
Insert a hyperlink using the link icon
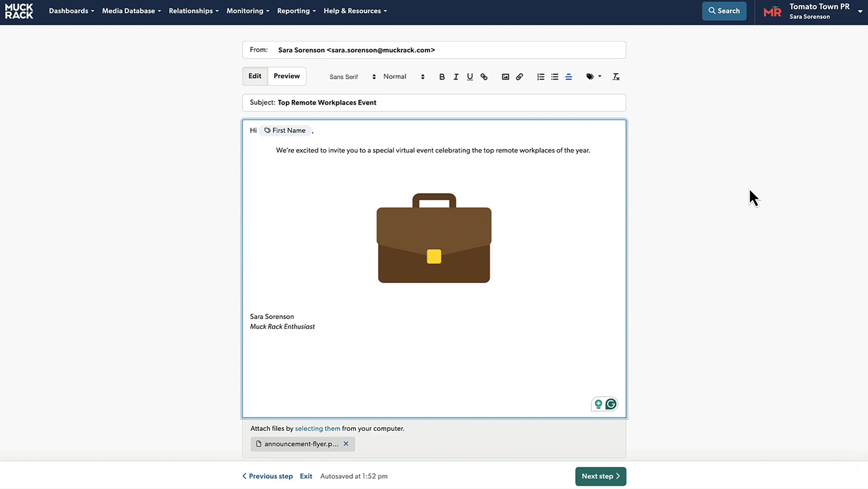coord(484,77)
